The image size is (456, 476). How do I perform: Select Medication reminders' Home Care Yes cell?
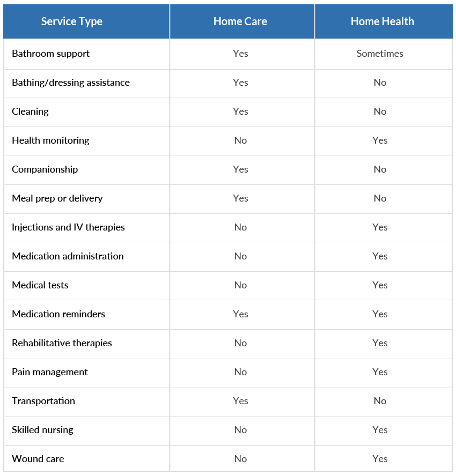240,314
